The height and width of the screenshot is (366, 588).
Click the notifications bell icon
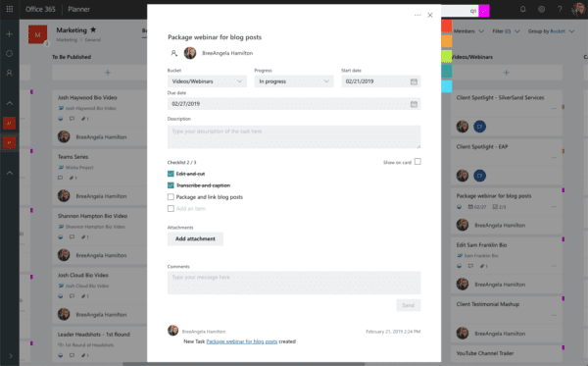pos(522,10)
